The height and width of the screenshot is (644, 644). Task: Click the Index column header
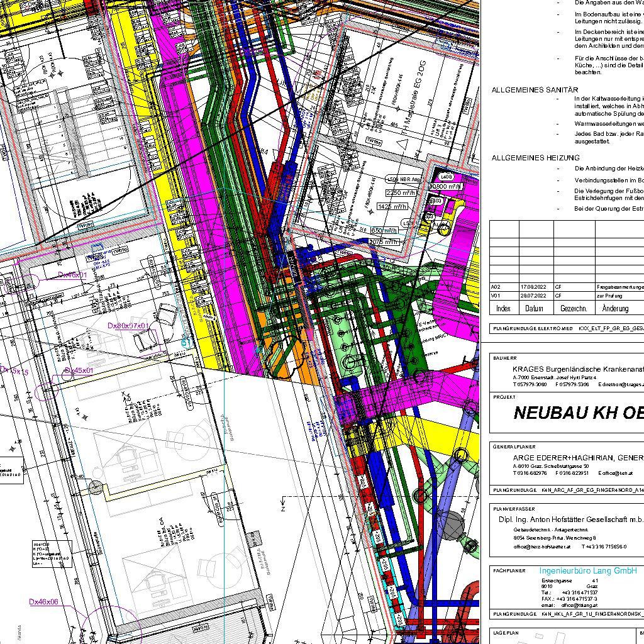(503, 309)
